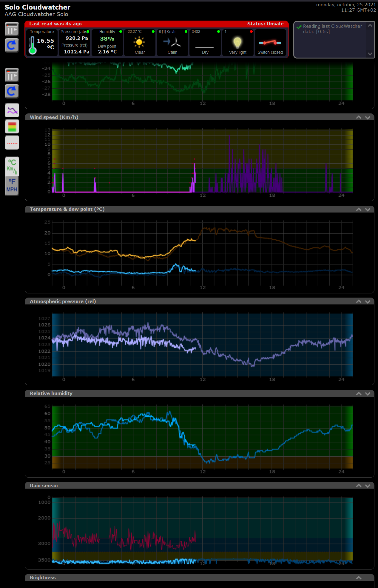Click the Last read was 4s ago text
Image resolution: width=378 pixels, height=588 pixels.
(x=55, y=24)
